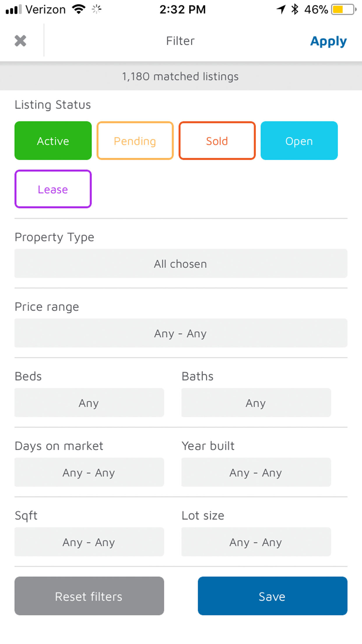Tap the location arrow status icon
Screen dimensions: 362x644
click(x=281, y=9)
